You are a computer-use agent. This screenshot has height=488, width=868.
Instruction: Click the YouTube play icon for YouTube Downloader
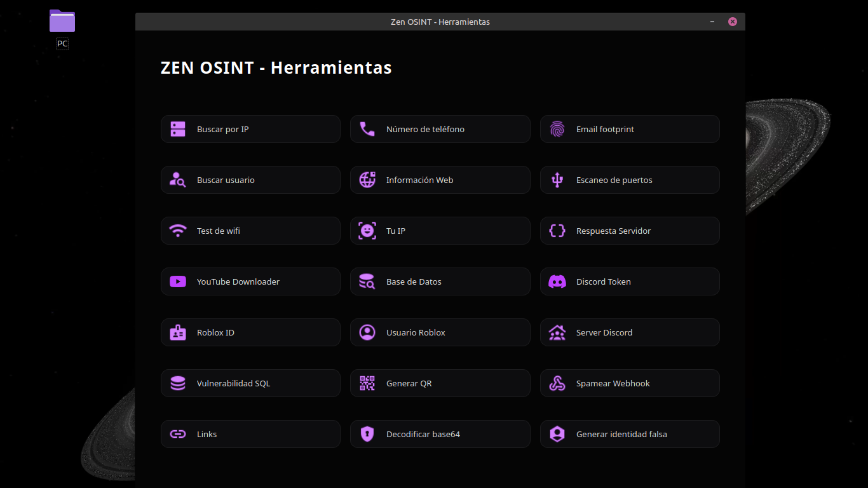tap(178, 281)
